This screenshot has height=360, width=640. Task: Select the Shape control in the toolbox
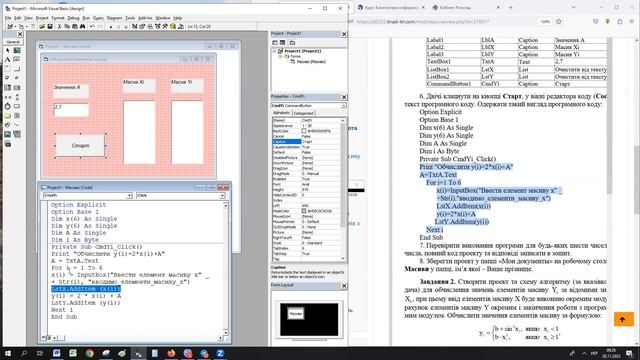coord(7,125)
